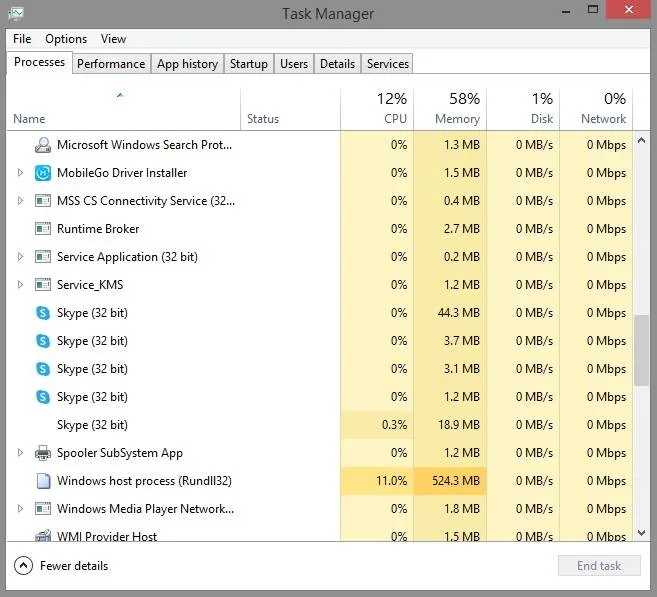Click the Skype icon using 3.7 MB
657x597 pixels.
[43, 341]
